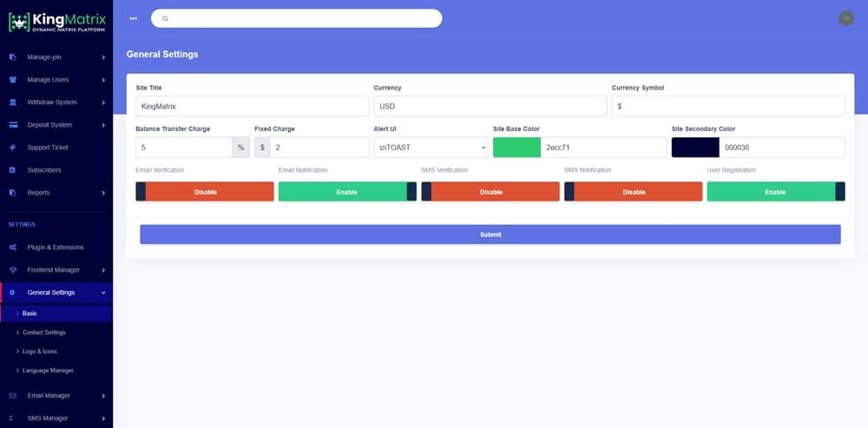
Task: Click the Plugin & Extensions gears icon
Action: (12, 247)
